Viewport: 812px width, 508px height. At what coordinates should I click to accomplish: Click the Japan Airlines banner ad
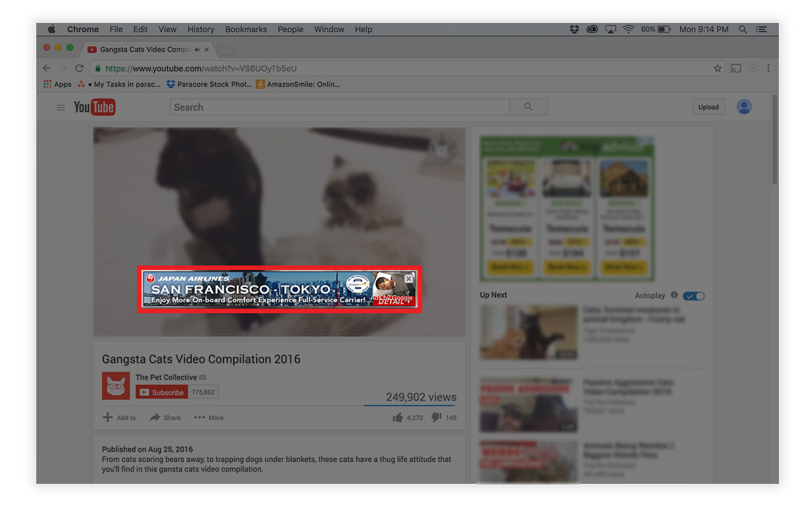pyautogui.click(x=280, y=290)
